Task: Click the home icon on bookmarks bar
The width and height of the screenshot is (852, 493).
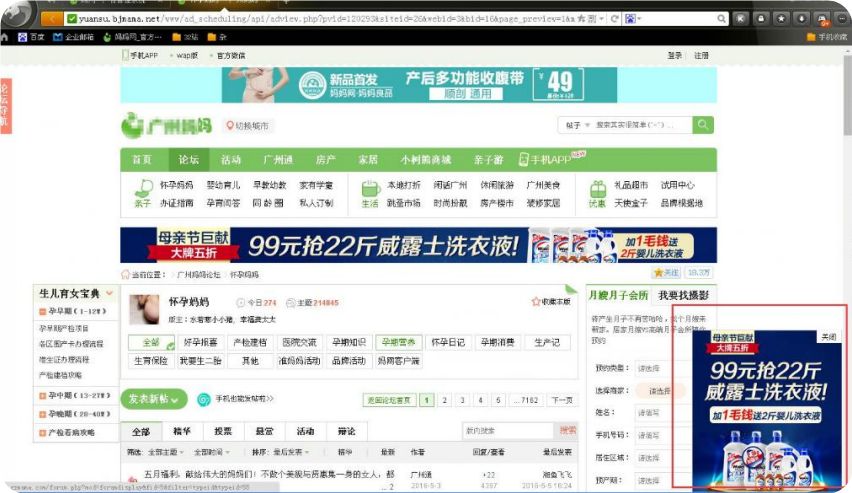Action: (x=4, y=37)
